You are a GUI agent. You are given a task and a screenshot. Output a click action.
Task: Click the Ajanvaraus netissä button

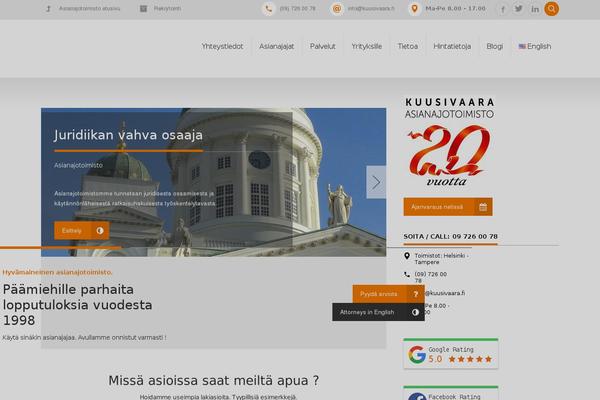click(448, 207)
